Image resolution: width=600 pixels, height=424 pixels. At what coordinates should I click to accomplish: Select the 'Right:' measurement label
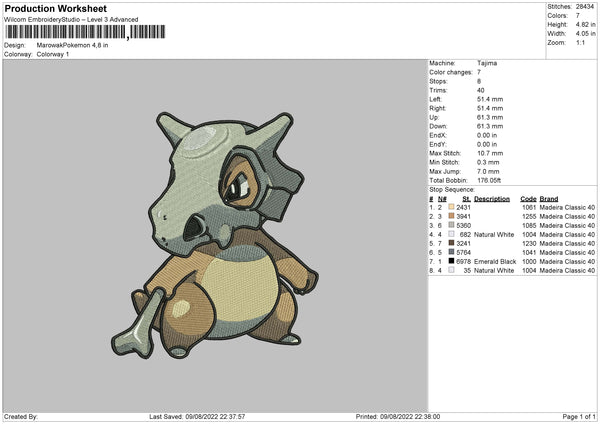437,108
